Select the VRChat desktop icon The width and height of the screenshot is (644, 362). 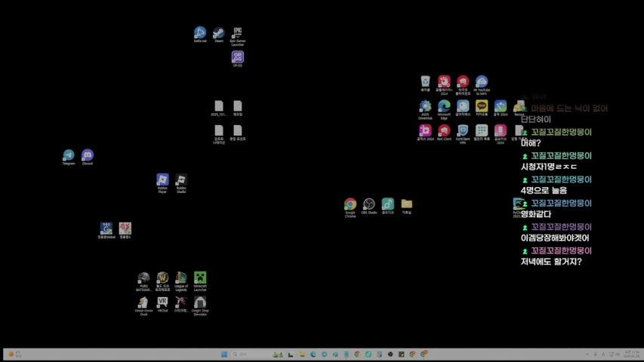162,302
